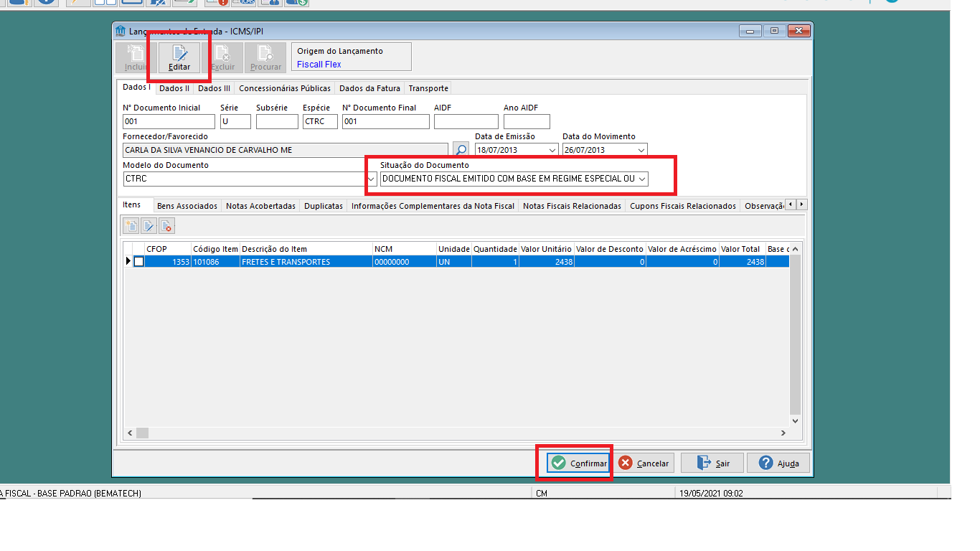Click the Espécie field containing CTRC
Screen dimensions: 980x551
[x=320, y=121]
